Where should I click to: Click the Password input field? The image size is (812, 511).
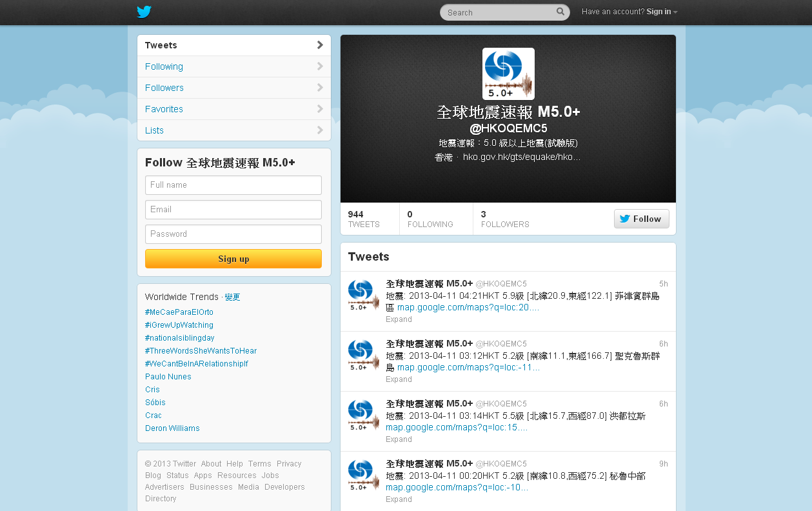tap(233, 234)
